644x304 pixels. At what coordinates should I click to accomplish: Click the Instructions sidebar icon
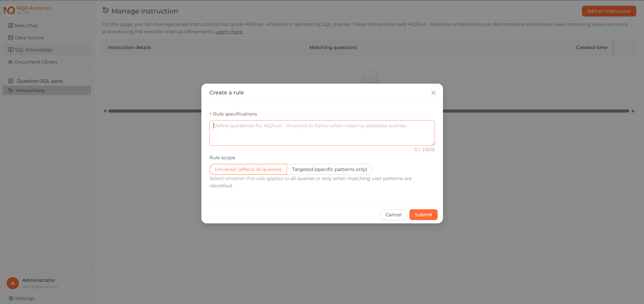[x=11, y=90]
